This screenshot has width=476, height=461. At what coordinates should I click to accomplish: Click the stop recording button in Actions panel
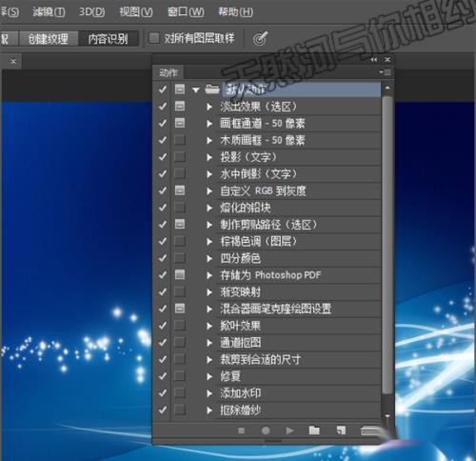[x=241, y=431]
